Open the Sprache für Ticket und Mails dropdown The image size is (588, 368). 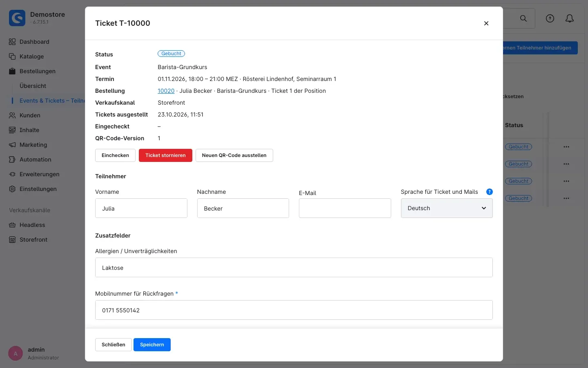click(x=447, y=208)
